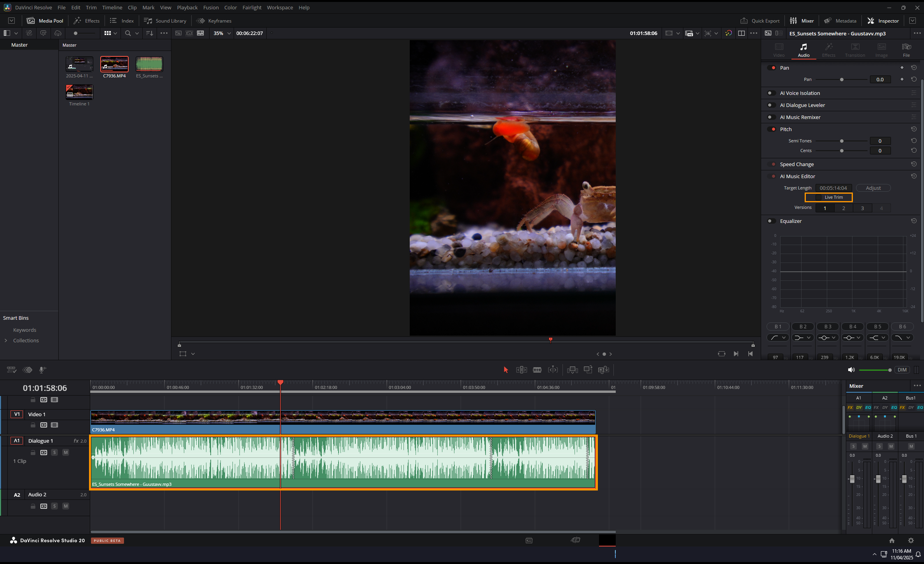Solo the Dialogue 1 track
The height and width of the screenshot is (564, 924).
(x=54, y=452)
